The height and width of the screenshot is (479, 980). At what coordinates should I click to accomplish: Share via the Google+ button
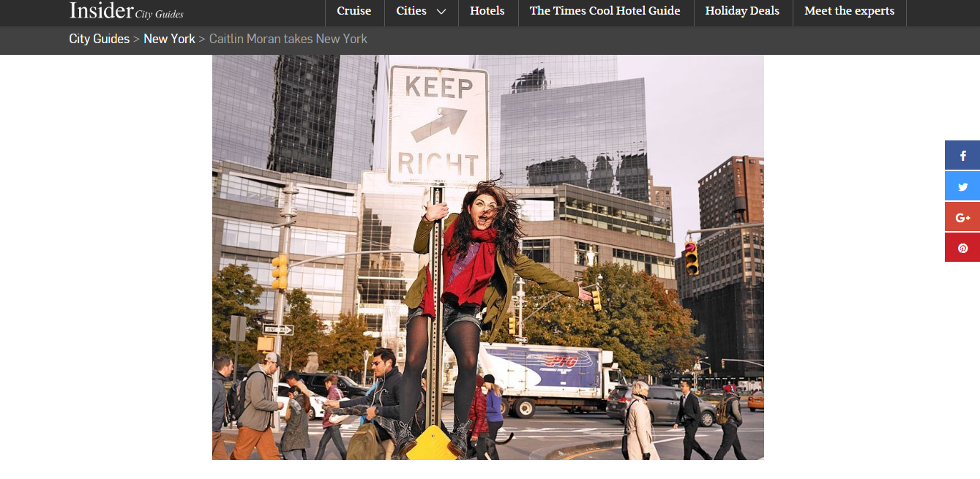click(x=962, y=217)
